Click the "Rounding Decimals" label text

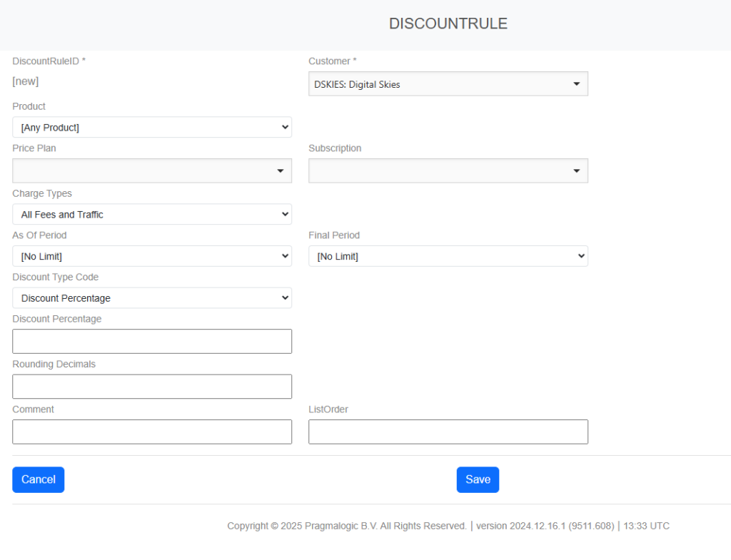click(54, 364)
